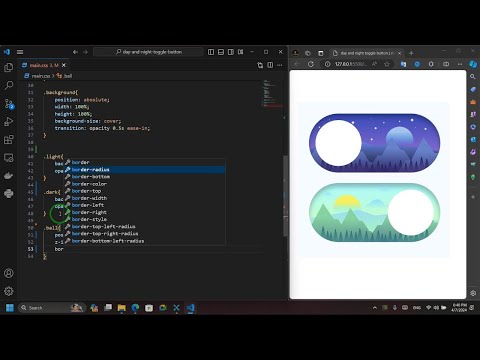Choose border-bottom-left-radius suggestion
This screenshot has height=360, width=480.
click(x=145, y=241)
